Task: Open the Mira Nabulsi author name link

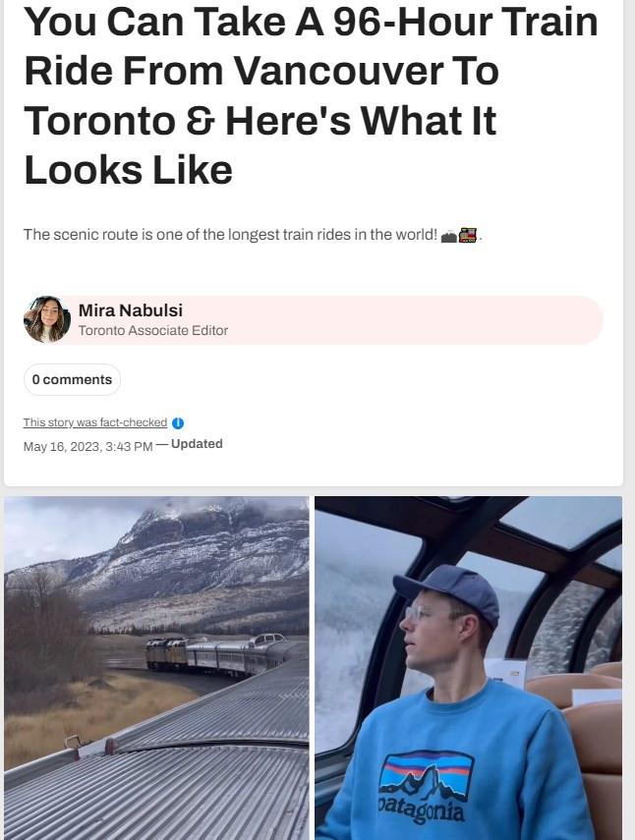Action: [130, 310]
